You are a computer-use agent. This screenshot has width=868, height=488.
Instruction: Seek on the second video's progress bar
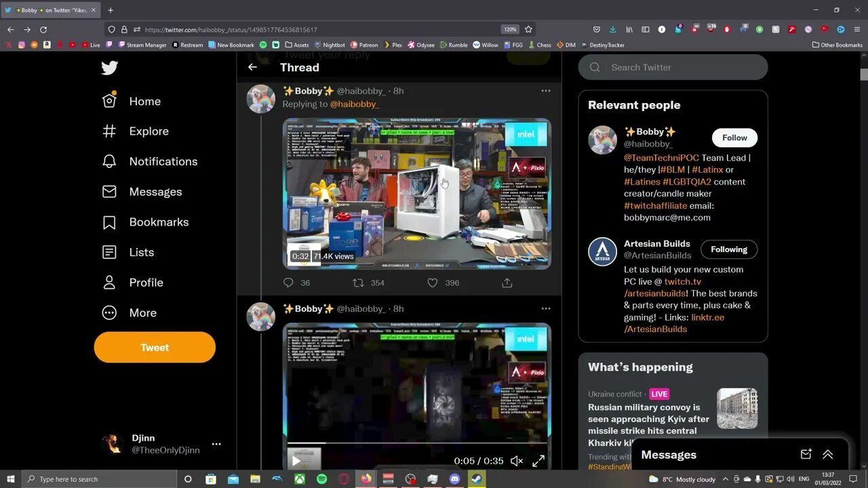[417, 443]
